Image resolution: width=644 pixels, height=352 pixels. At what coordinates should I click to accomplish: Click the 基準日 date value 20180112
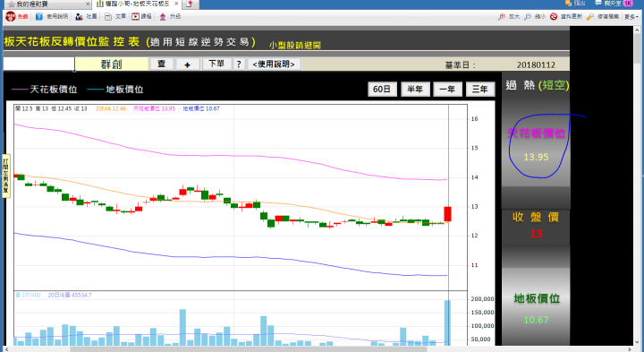(x=536, y=65)
